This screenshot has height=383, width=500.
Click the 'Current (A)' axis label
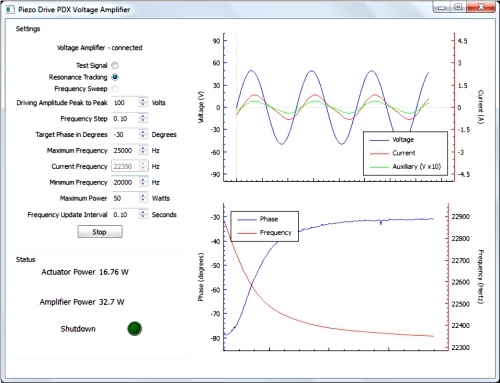click(480, 107)
